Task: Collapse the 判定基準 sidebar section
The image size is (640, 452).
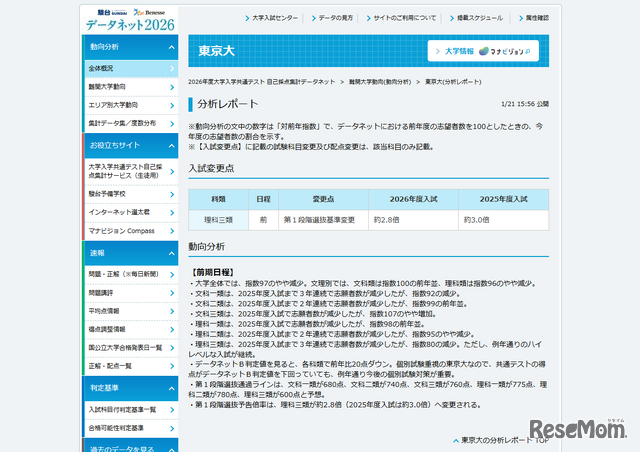Action: pos(131,388)
